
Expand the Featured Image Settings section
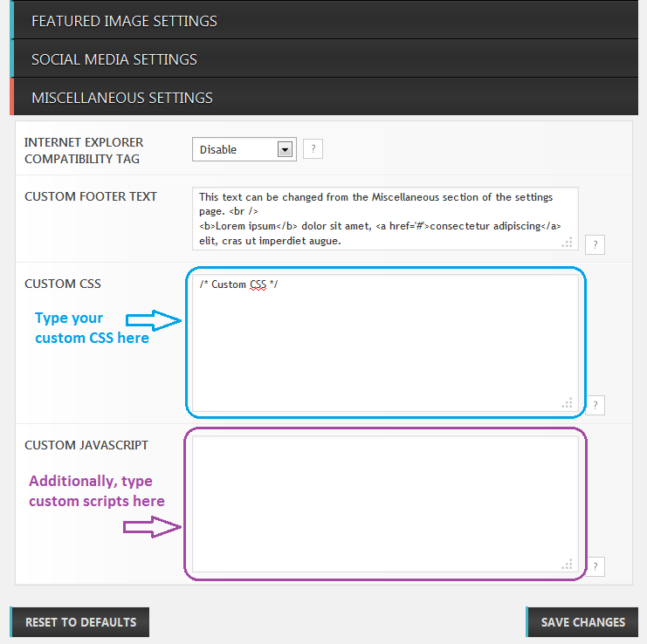click(x=324, y=20)
